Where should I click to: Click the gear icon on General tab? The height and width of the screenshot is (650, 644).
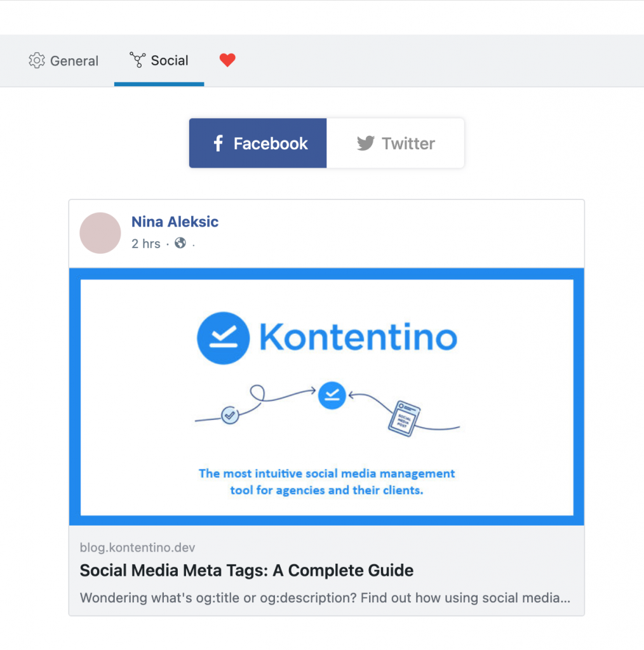[x=37, y=61]
